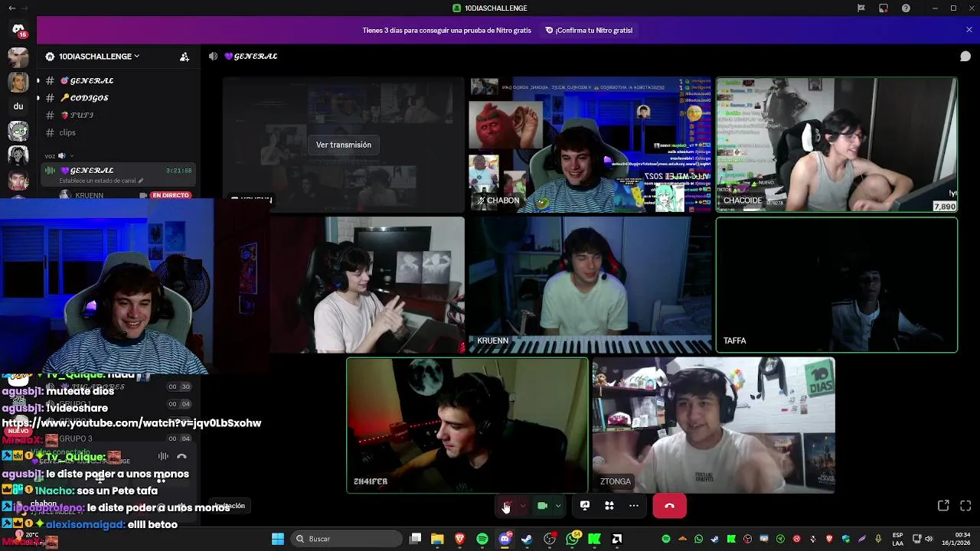
Task: Open the Windows Start menu
Action: [x=278, y=539]
